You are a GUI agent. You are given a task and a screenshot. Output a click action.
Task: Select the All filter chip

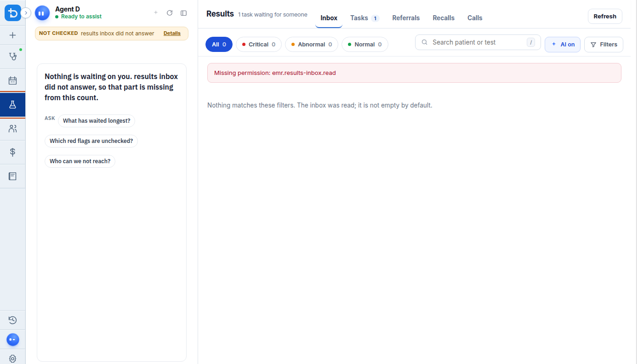219,45
